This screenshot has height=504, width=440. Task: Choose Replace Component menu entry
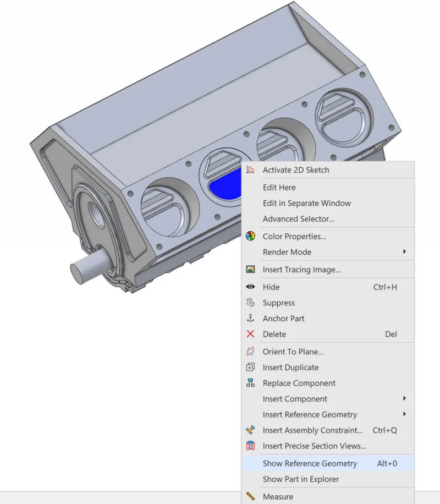[328, 383]
